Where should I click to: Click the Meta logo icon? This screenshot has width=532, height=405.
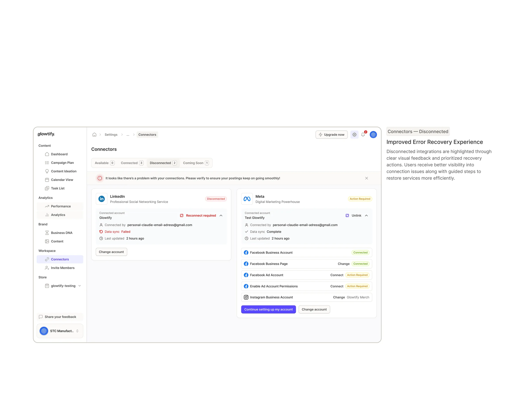(247, 199)
